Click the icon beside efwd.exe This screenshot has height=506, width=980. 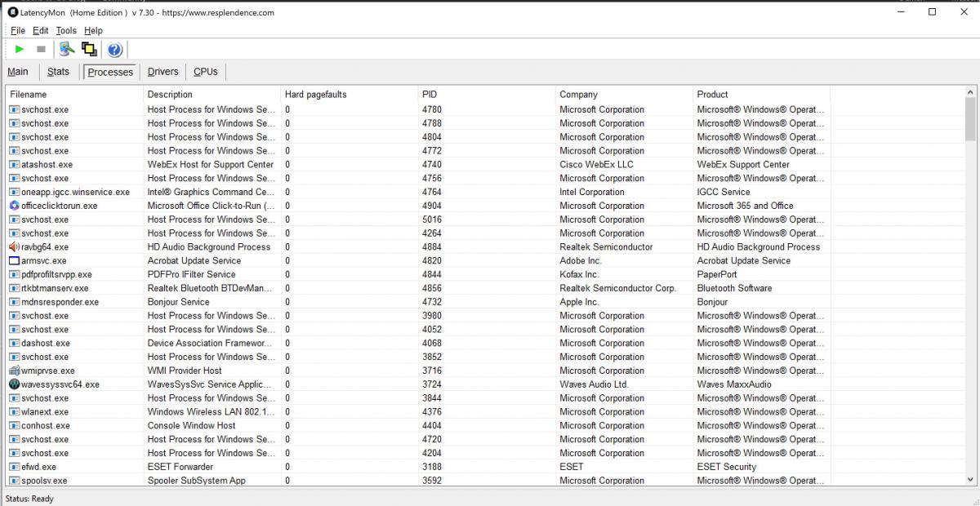(14, 467)
